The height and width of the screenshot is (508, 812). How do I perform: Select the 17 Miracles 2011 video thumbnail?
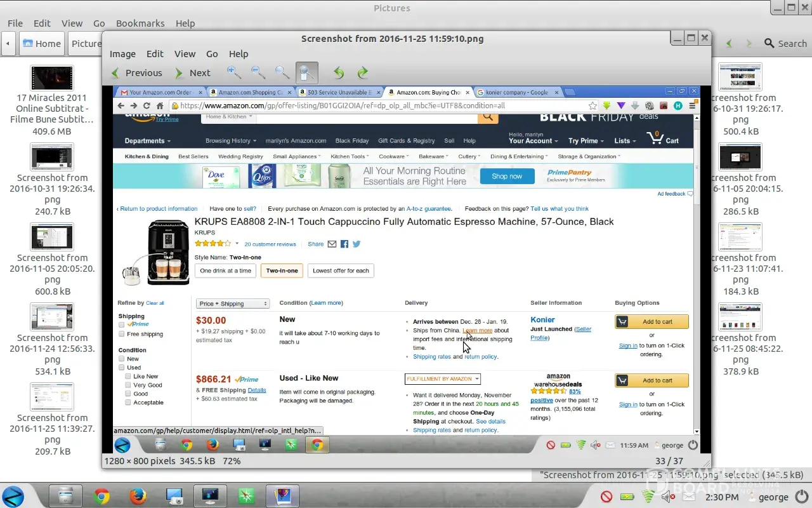[52, 77]
